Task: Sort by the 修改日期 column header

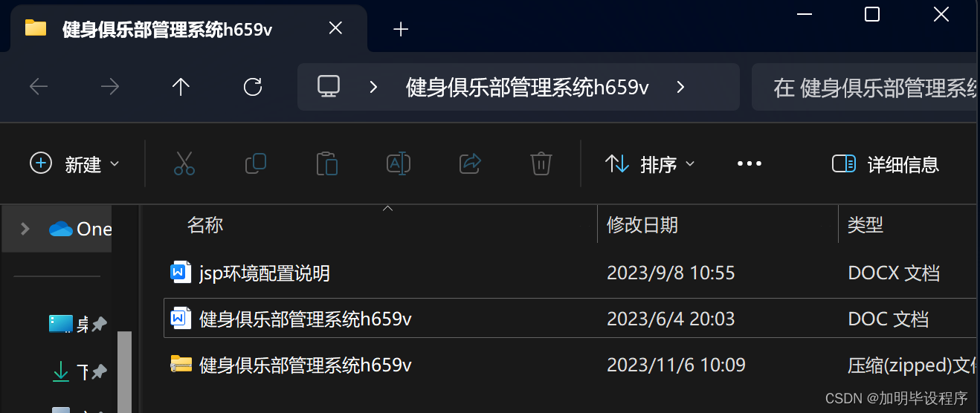Action: (642, 225)
